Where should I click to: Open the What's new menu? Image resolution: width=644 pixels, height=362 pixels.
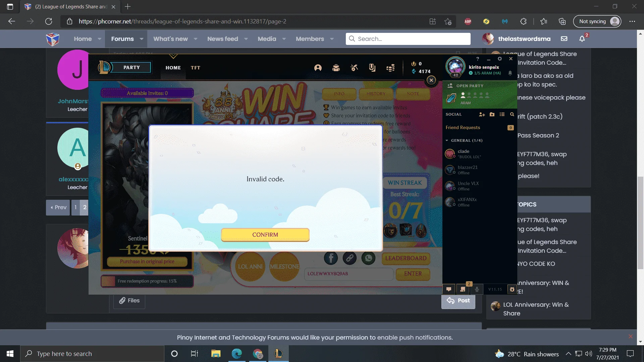(170, 39)
